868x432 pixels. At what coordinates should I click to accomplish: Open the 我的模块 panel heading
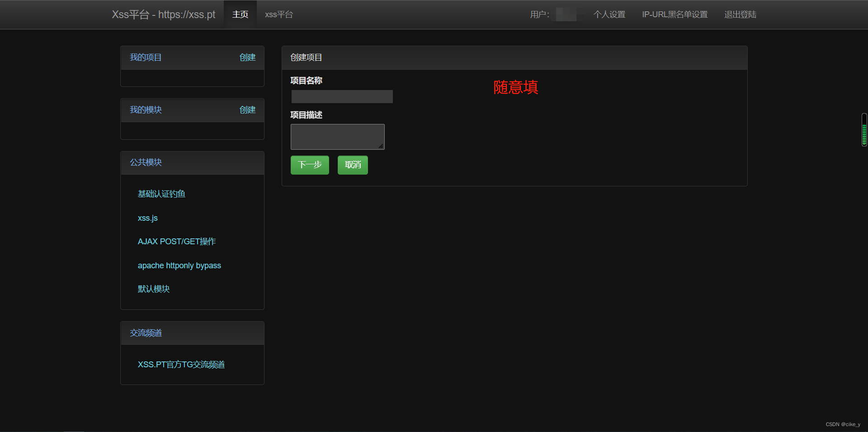click(146, 110)
